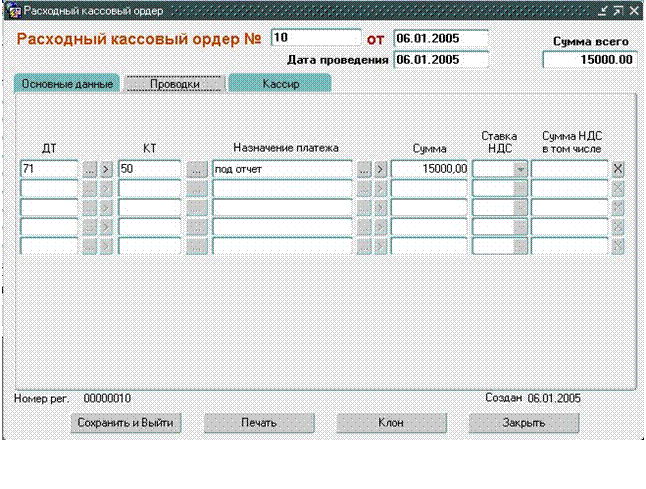Screen dimensions: 646x489
Task: Click the ДТ ellipsis button in the fourth row
Action: [x=90, y=227]
